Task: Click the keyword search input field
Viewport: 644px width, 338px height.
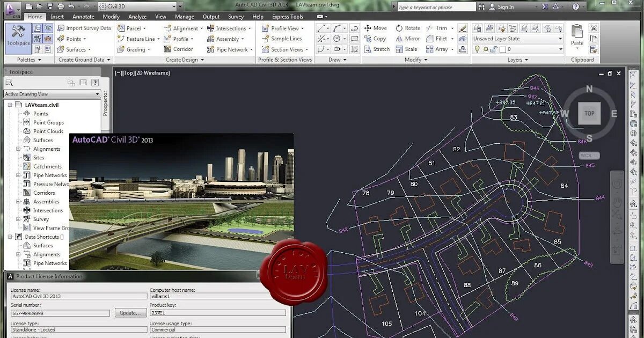Action: pyautogui.click(x=436, y=7)
